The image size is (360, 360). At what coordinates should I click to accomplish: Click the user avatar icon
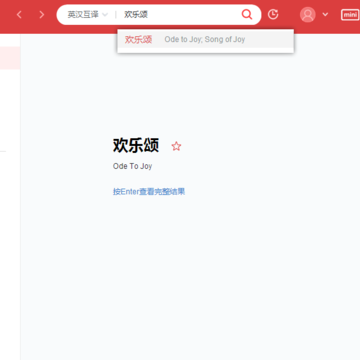pyautogui.click(x=308, y=15)
